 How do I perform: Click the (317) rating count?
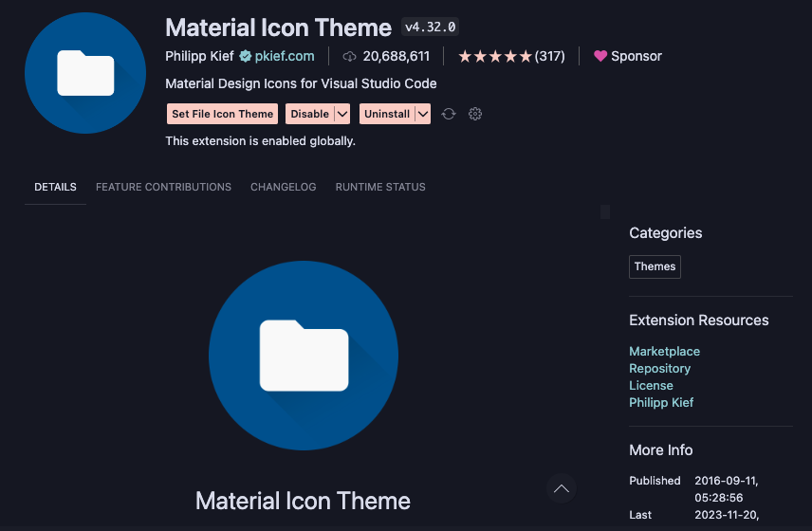click(x=549, y=56)
